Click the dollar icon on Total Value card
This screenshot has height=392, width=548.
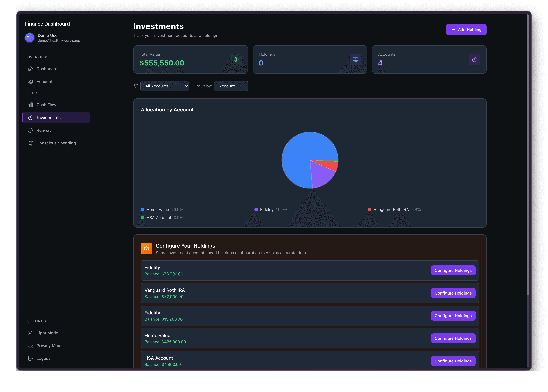click(236, 60)
